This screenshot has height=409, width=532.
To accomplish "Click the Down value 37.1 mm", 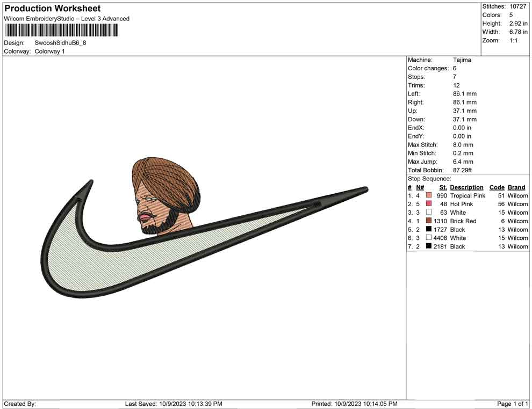I will click(x=464, y=119).
